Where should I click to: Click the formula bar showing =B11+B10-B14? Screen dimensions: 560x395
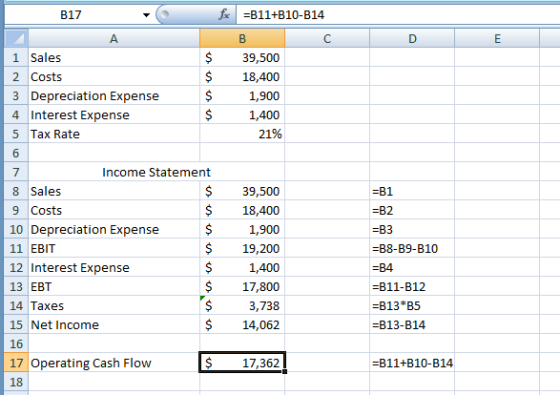point(398,15)
